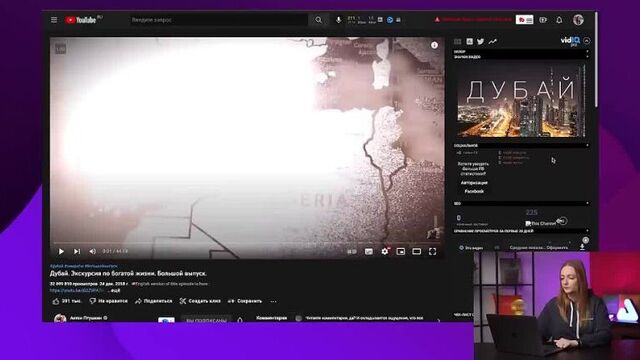The width and height of the screenshot is (640, 360).
Task: Click the red-and-white vidIQ header badge
Action: pos(524,20)
